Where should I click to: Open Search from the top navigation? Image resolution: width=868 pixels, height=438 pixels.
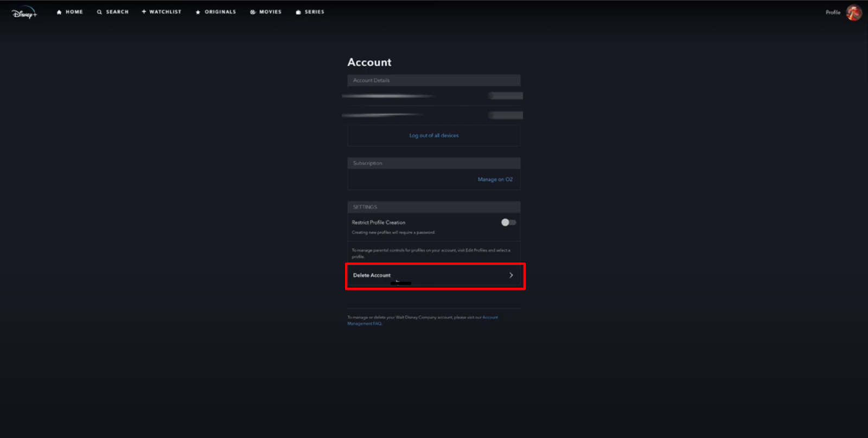(112, 12)
